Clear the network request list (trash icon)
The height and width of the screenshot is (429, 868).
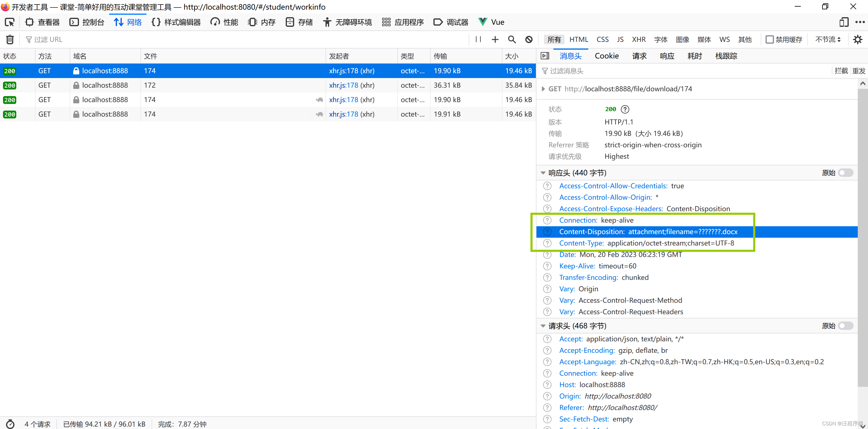pyautogui.click(x=10, y=39)
